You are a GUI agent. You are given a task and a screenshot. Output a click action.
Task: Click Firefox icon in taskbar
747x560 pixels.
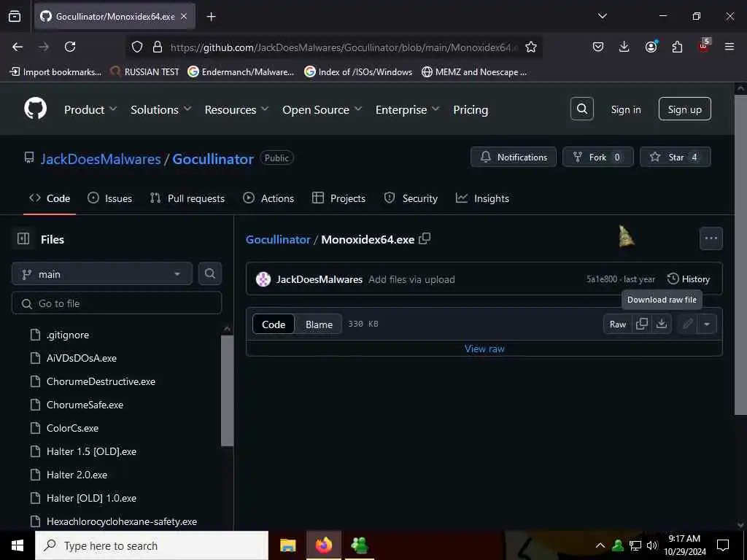[x=323, y=545]
